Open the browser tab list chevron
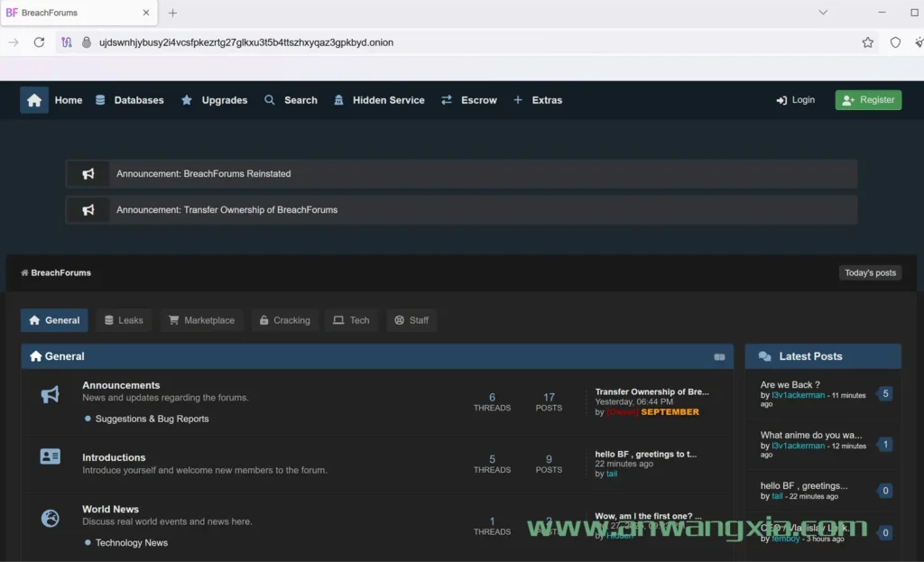This screenshot has width=924, height=562. coord(822,13)
